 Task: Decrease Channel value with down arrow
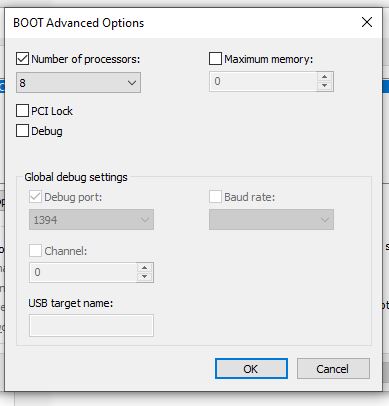coord(144,277)
